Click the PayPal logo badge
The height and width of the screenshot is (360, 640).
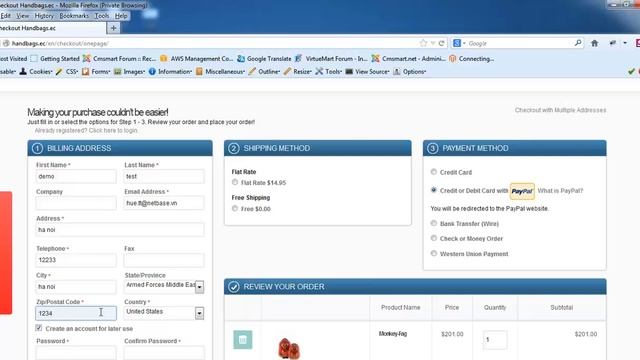tap(522, 191)
